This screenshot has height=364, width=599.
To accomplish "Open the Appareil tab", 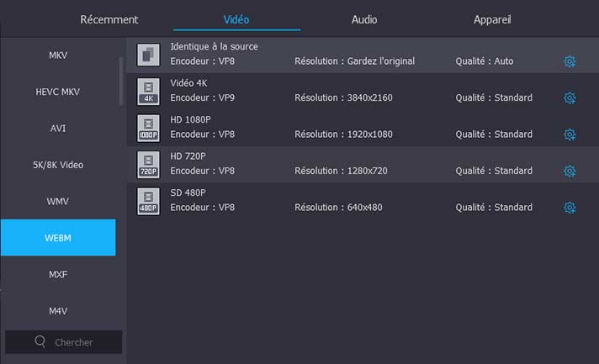I will (492, 19).
